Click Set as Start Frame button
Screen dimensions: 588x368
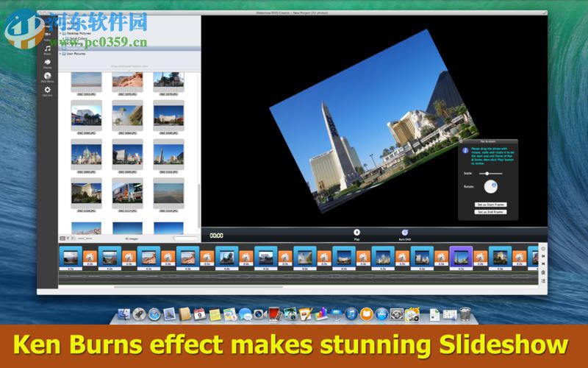tap(490, 205)
